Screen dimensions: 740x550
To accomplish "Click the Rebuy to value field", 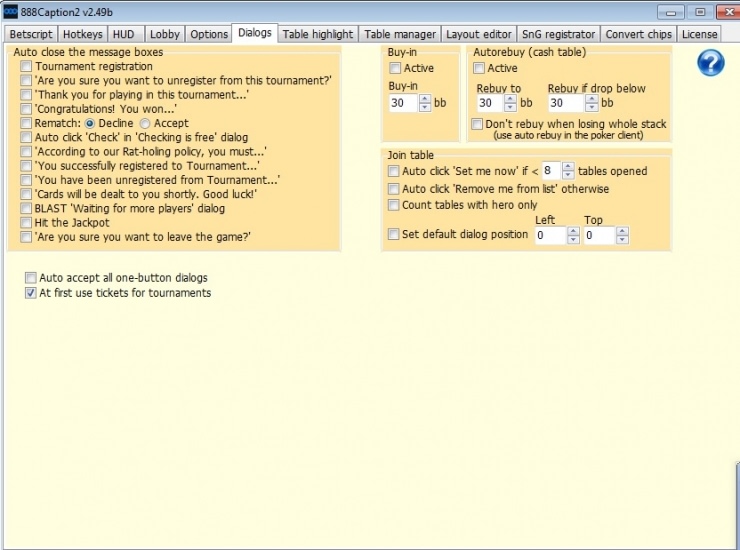I will [x=490, y=103].
